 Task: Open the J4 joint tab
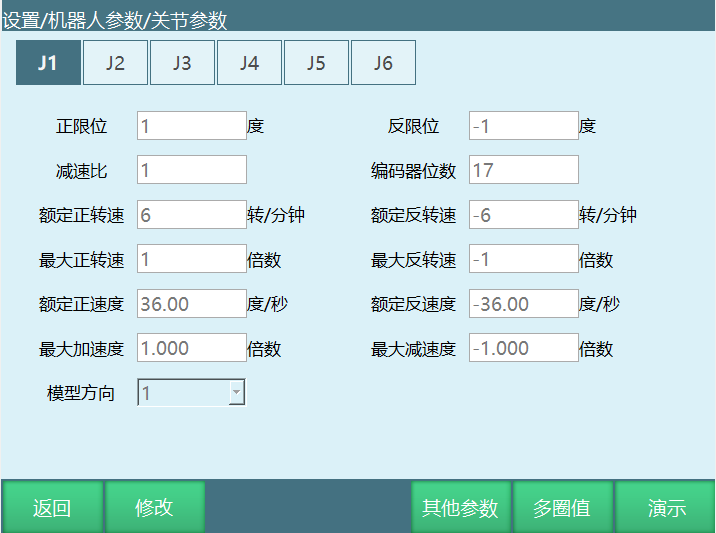point(249,63)
